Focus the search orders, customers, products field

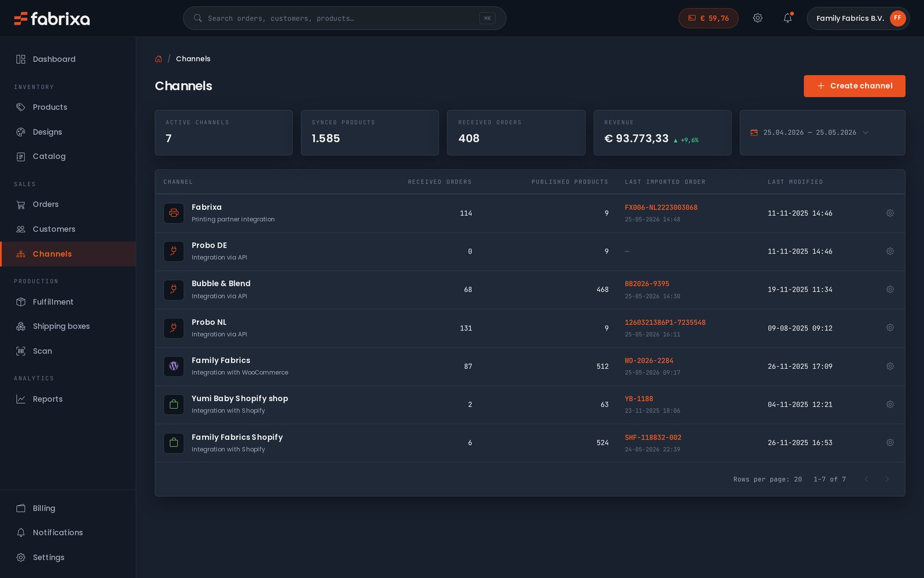pyautogui.click(x=344, y=18)
